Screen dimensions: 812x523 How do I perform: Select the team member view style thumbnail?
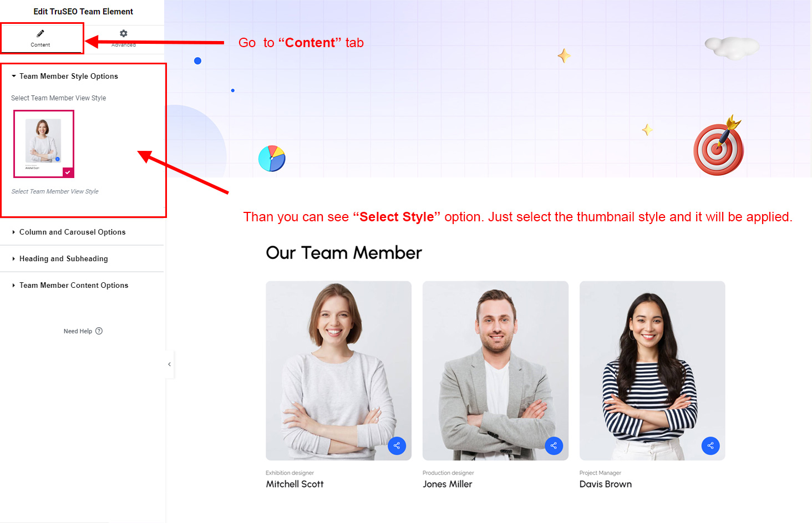click(44, 144)
